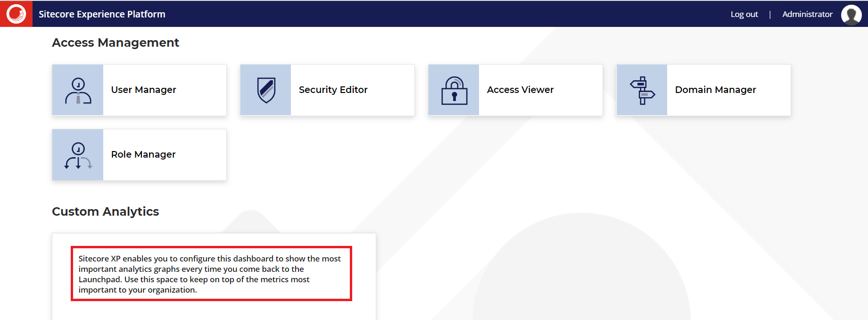Click the red Sitecore logo
868x320 pixels.
16,14
